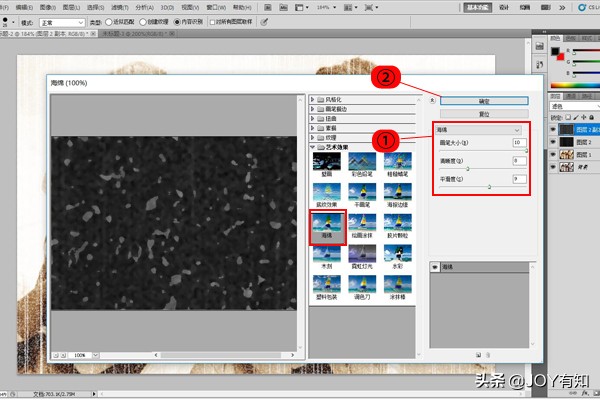Toggle lock all icon in Layers panel
The image size is (600, 400).
point(592,117)
